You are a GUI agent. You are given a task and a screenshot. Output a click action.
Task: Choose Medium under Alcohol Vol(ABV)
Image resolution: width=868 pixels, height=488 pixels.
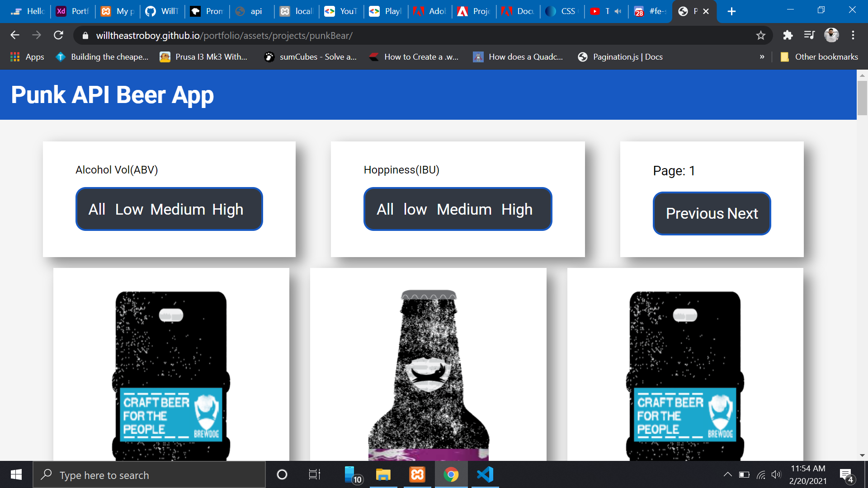[178, 210]
